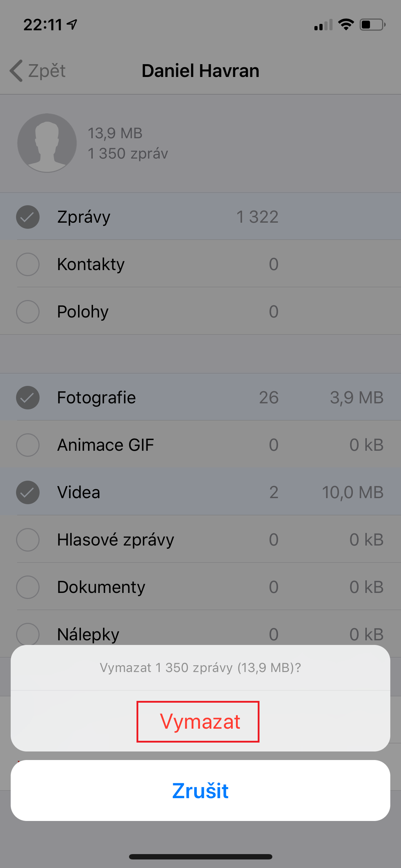Uncheck the Videa checkmark
401x868 pixels.
tap(28, 492)
